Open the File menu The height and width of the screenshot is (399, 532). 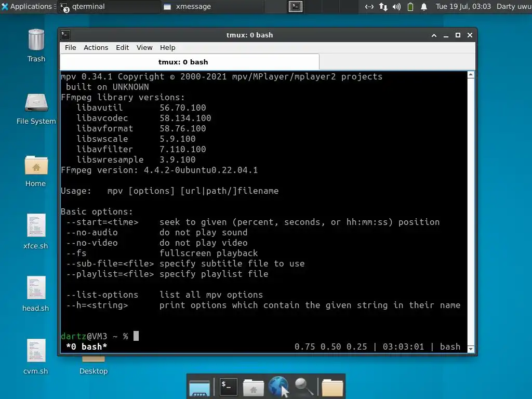click(71, 47)
